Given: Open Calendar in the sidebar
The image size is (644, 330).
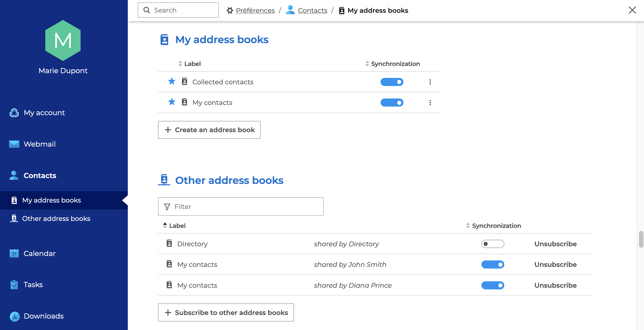Looking at the screenshot, I should click(39, 253).
